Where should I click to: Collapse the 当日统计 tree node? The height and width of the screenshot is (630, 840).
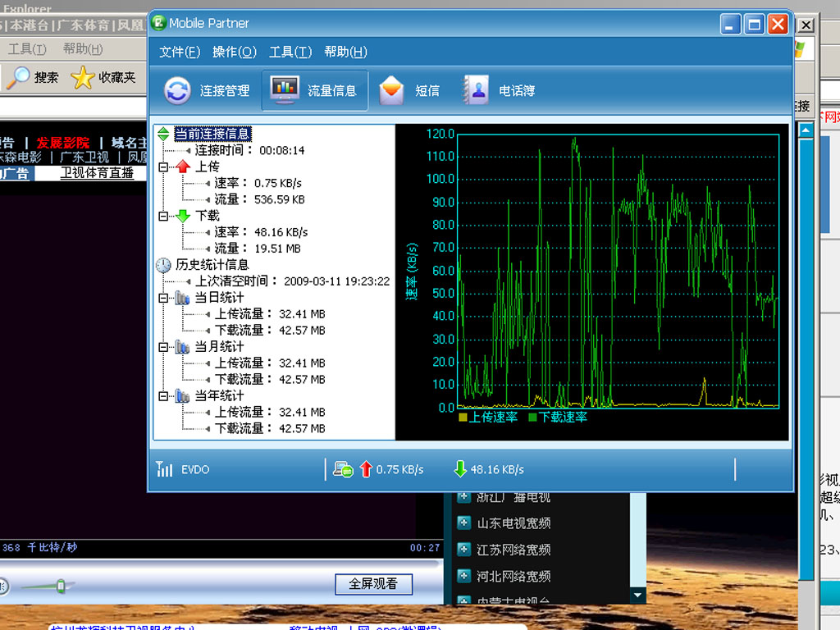(163, 299)
